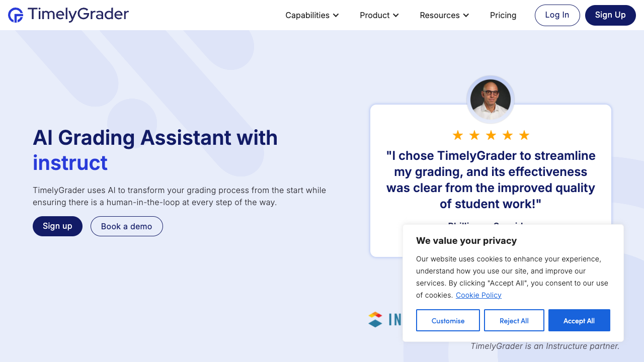Click the Log In button
This screenshot has width=644, height=362.
coord(557,15)
